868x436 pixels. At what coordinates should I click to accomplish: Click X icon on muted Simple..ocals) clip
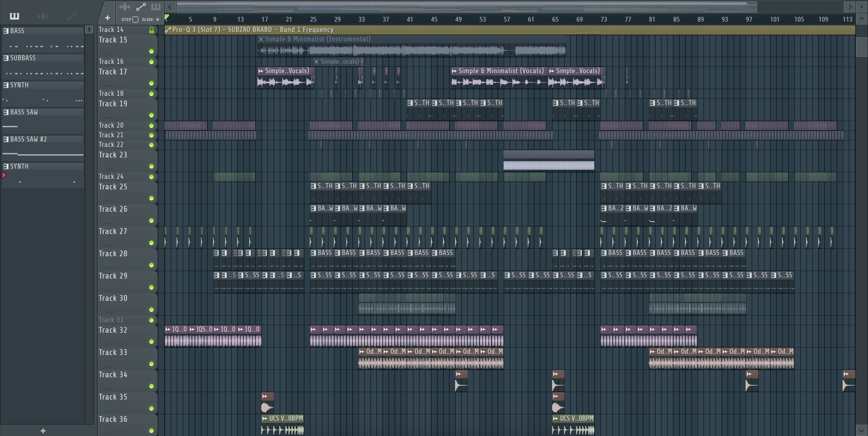click(x=316, y=62)
